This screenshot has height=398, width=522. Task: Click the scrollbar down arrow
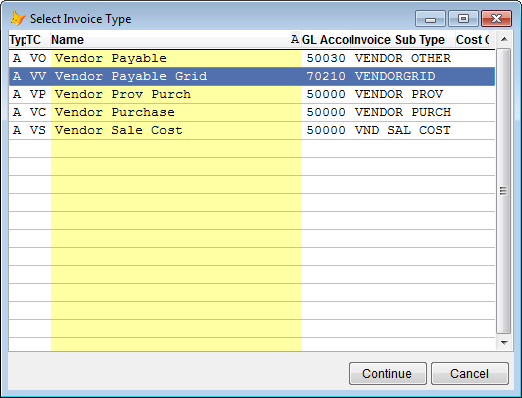point(504,343)
